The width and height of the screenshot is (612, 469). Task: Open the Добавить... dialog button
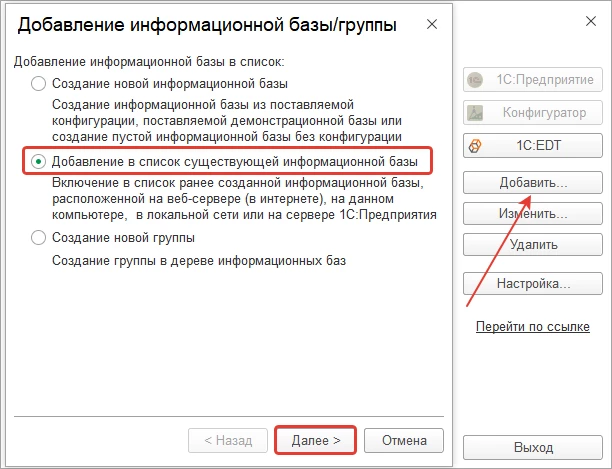point(533,182)
